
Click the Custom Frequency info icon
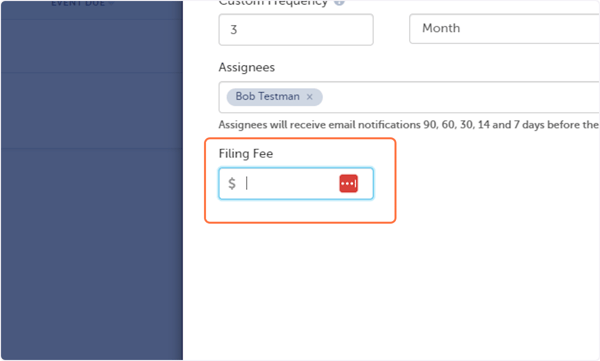click(339, 2)
